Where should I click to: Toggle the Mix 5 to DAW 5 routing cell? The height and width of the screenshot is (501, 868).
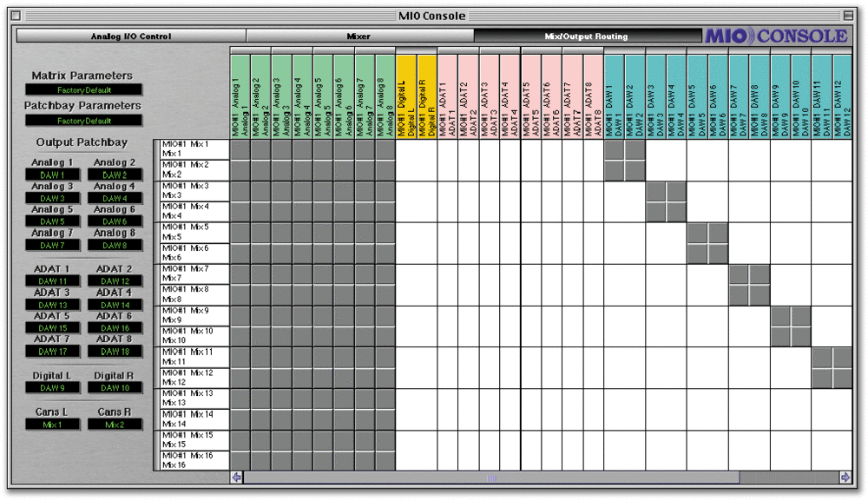point(698,233)
